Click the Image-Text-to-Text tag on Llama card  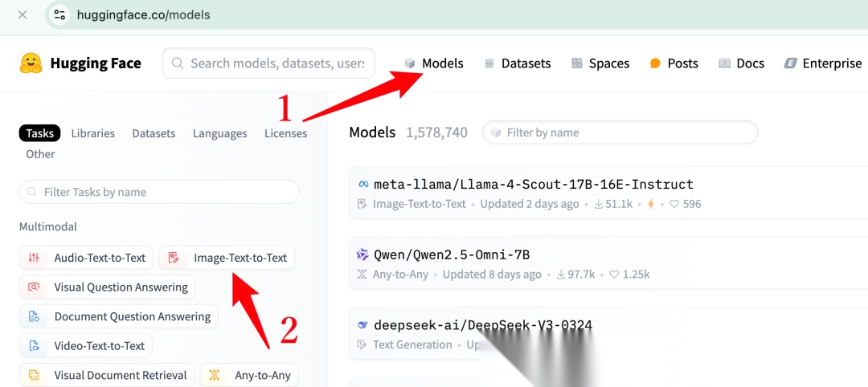point(420,204)
